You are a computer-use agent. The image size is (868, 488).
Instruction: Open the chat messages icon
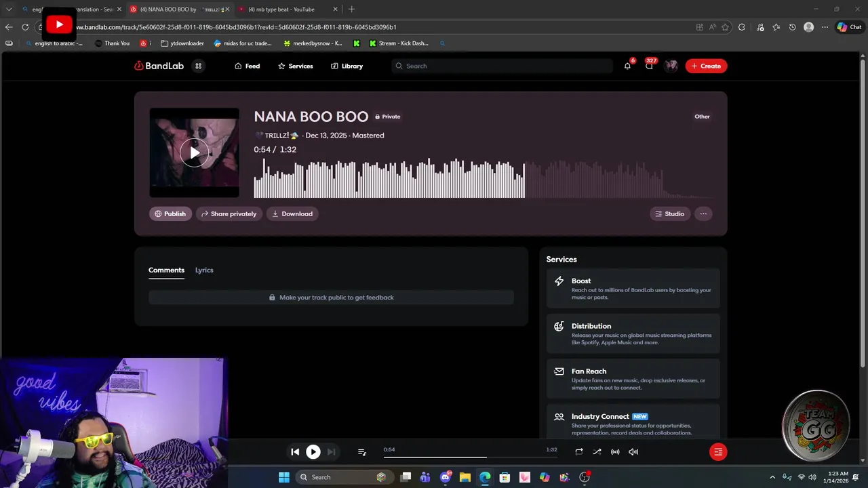coord(649,66)
